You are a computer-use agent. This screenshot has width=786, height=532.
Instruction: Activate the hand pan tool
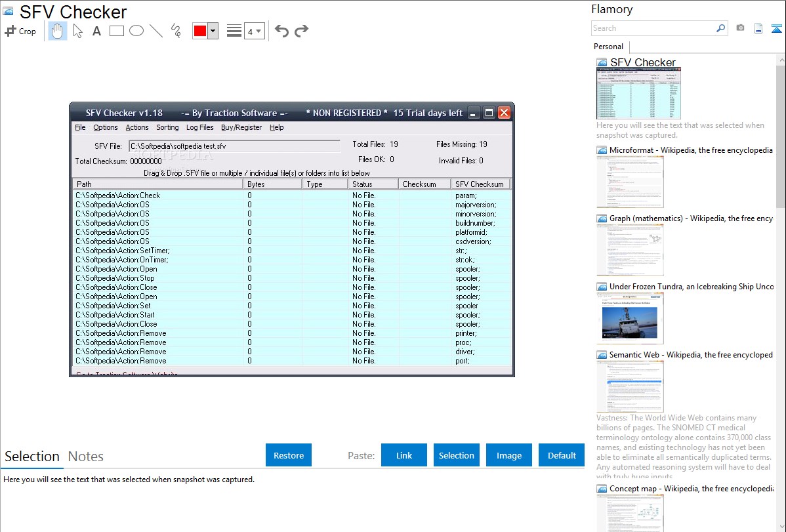click(57, 31)
